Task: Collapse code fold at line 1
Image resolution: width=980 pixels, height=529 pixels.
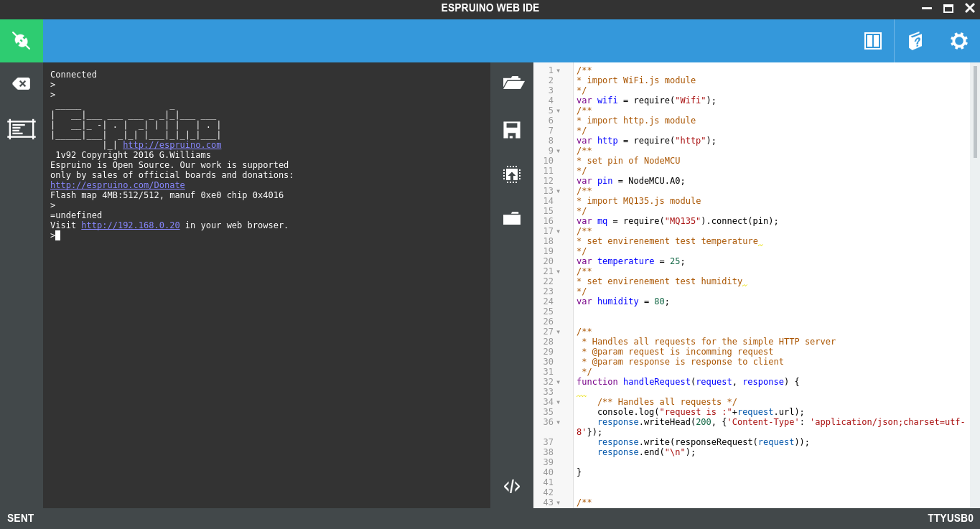Action: [x=559, y=70]
